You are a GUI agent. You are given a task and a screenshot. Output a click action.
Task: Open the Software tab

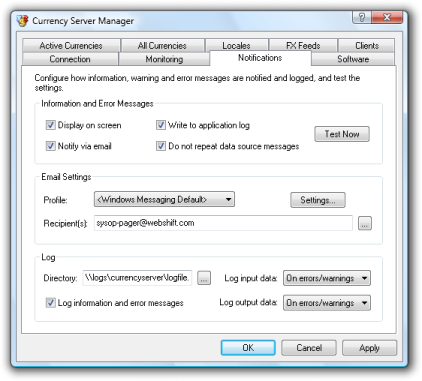pyautogui.click(x=353, y=59)
